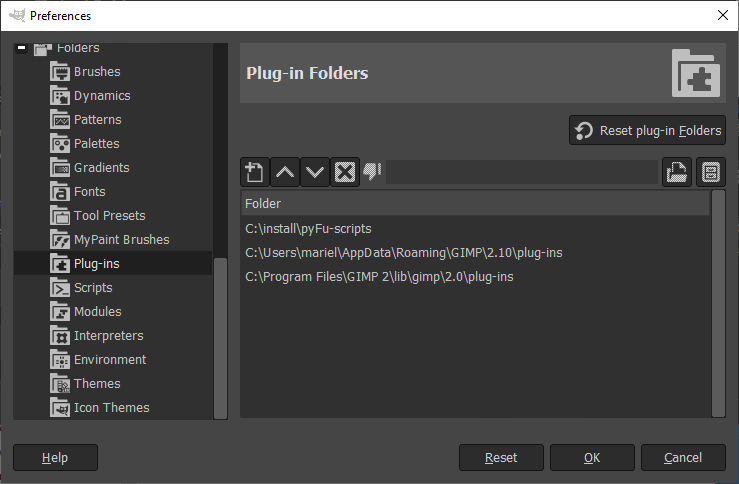739x484 pixels.
Task: Click the Tool Presets folder icon
Action: pyautogui.click(x=60, y=216)
